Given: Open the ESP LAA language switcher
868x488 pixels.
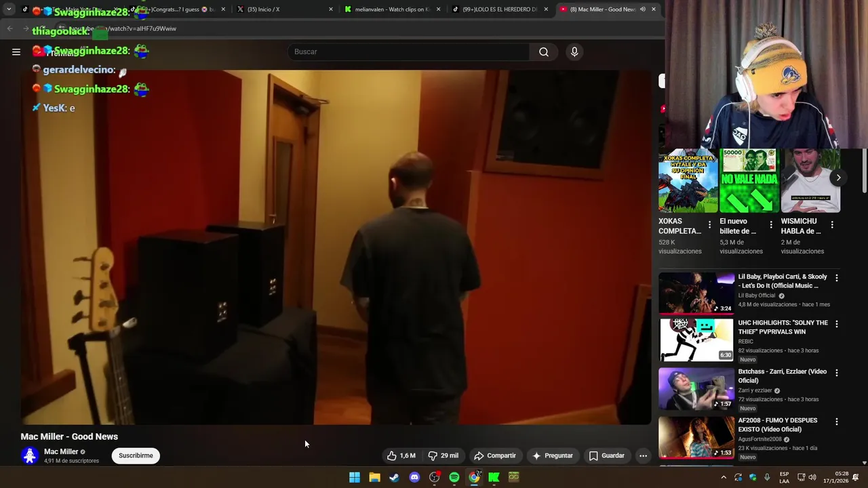Looking at the screenshot, I should (x=784, y=477).
